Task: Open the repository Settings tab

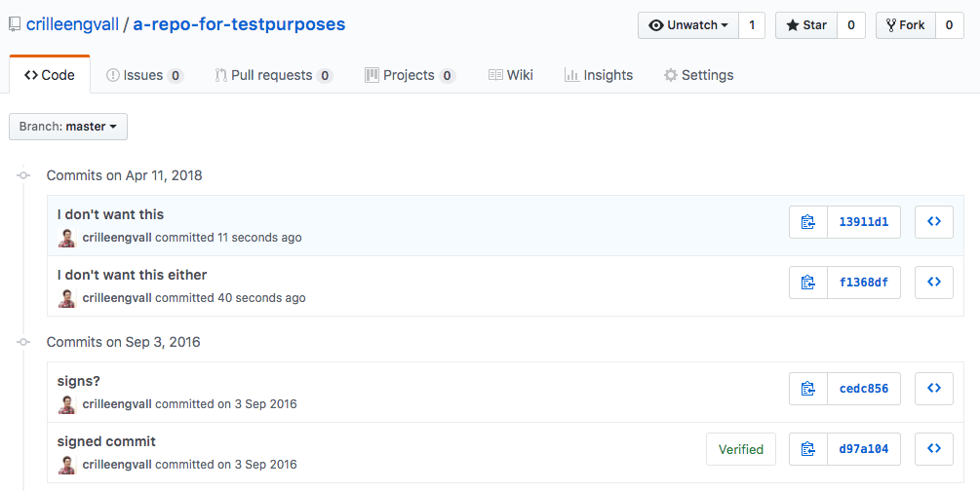Action: click(x=699, y=76)
